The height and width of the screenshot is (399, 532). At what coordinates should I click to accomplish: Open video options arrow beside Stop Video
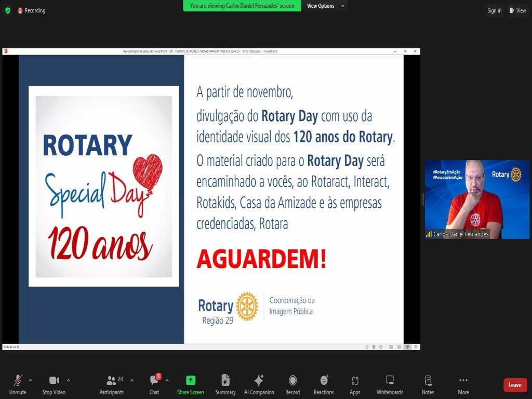[x=69, y=380]
